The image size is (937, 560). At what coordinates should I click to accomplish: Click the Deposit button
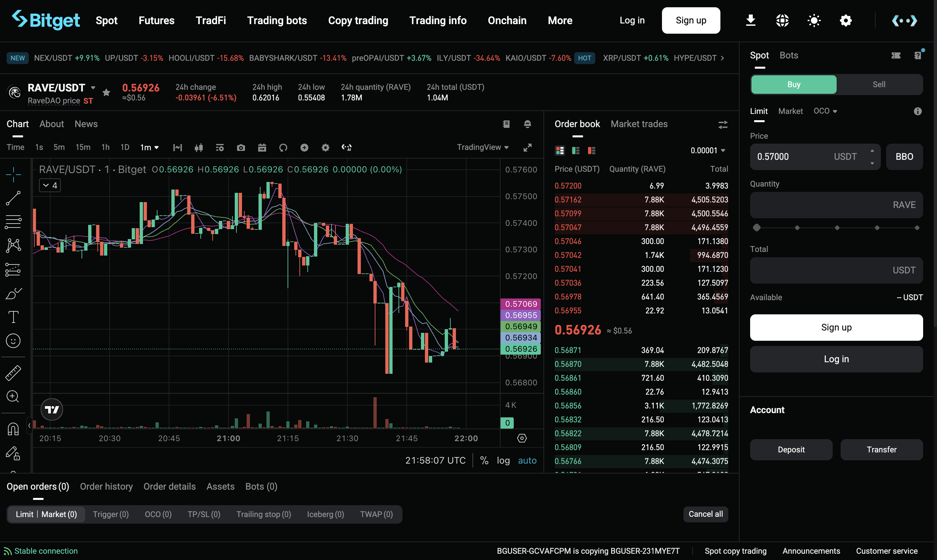coord(791,449)
